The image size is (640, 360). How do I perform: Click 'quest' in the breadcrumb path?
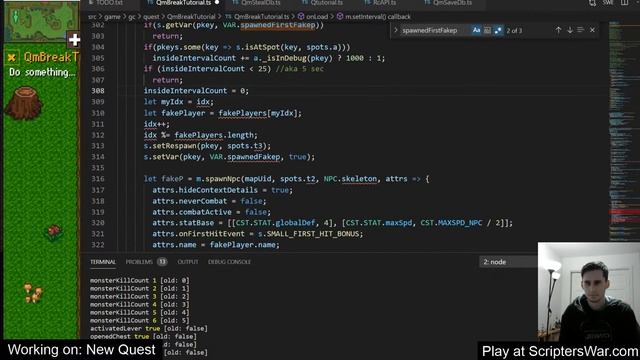(151, 17)
